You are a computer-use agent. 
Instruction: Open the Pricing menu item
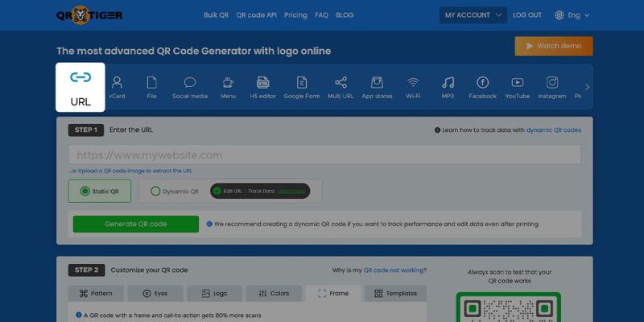295,14
